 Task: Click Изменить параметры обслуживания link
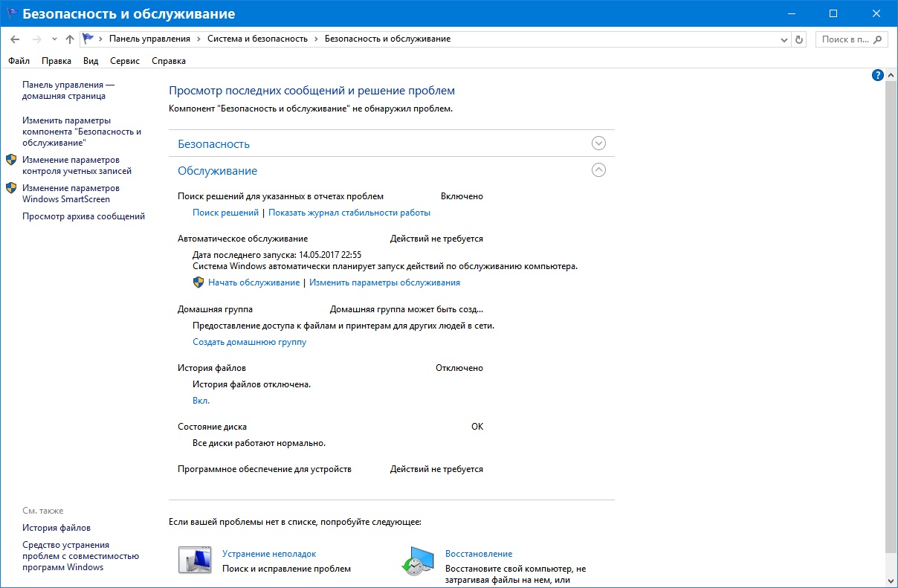tap(384, 282)
